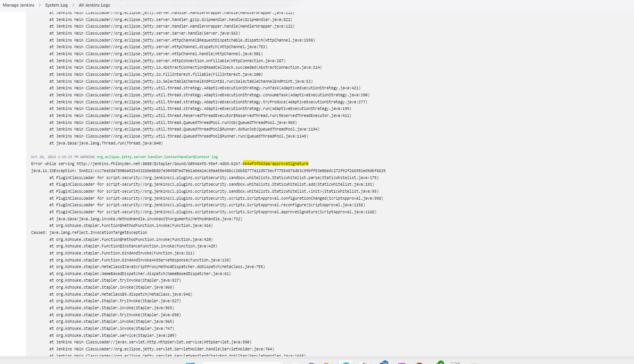This screenshot has height=364, width=634.
Task: Click the ScriptApproval.approveSignature(ScriptApproval.java:1168) line
Action: pos(213,212)
